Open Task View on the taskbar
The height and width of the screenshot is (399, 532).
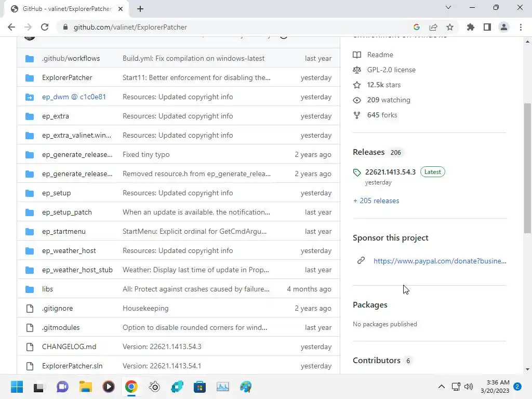click(x=38, y=387)
